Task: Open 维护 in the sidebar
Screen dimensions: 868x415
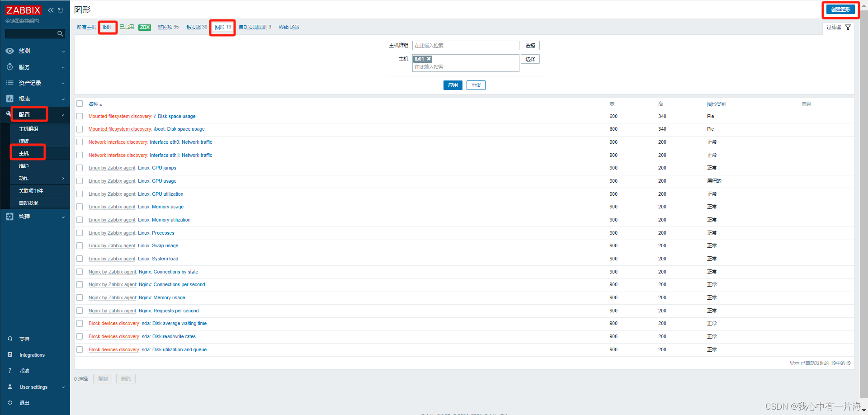Action: 24,166
